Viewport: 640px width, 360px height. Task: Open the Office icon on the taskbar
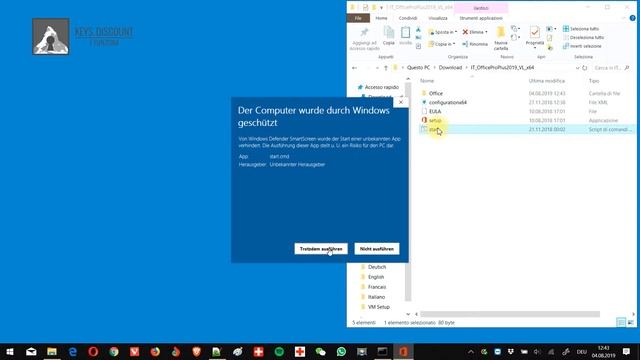click(x=403, y=351)
